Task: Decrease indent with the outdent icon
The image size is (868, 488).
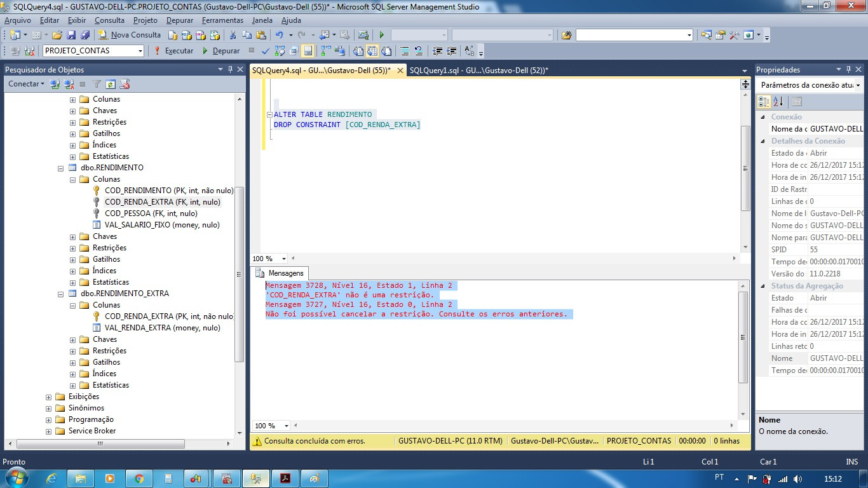Action: [437, 51]
